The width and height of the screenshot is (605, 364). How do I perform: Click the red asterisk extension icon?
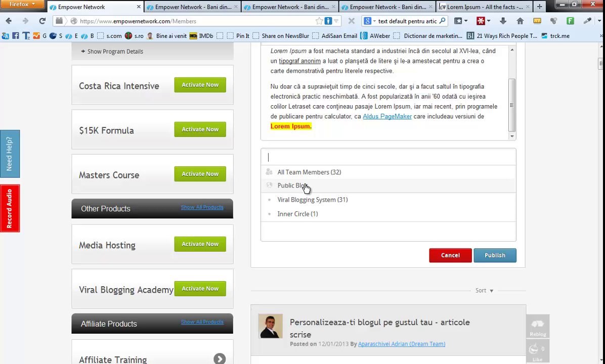point(481,21)
